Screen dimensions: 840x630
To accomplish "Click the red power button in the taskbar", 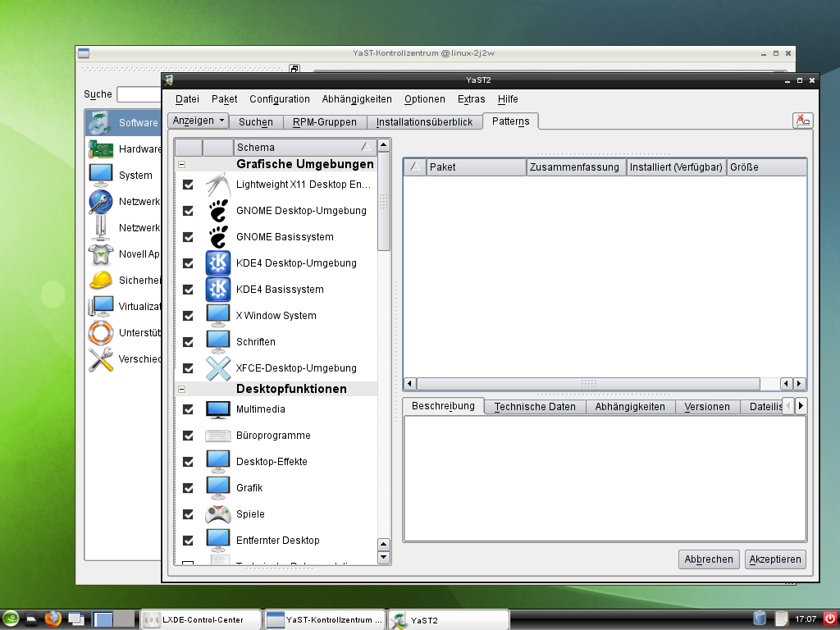I will [x=832, y=619].
